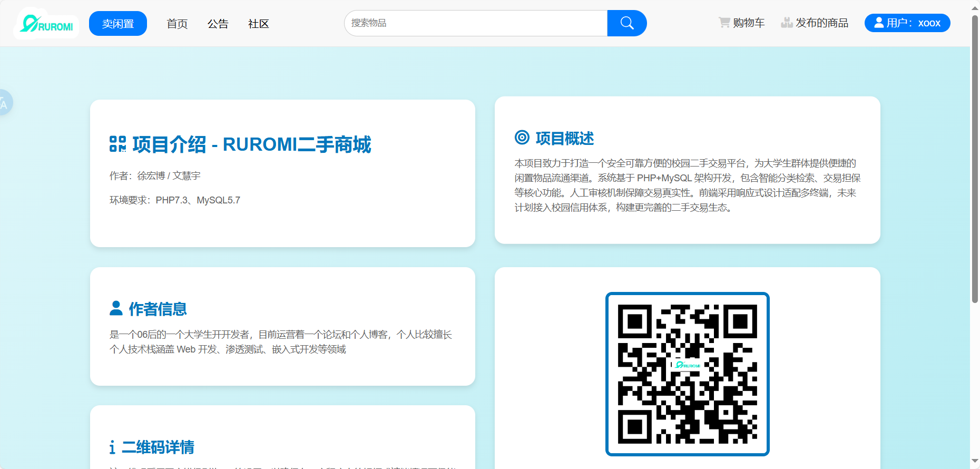980x469 pixels.
Task: Click the translate icon at left edge
Action: coord(4,102)
